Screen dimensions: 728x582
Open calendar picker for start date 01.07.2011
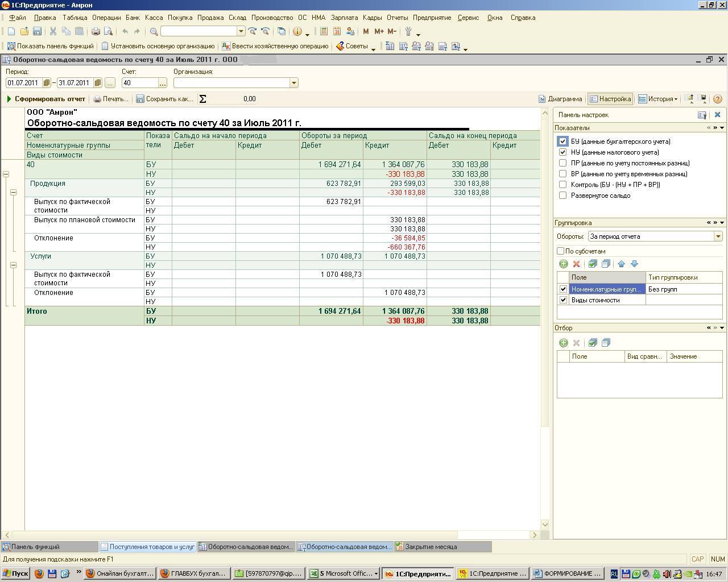pos(47,83)
